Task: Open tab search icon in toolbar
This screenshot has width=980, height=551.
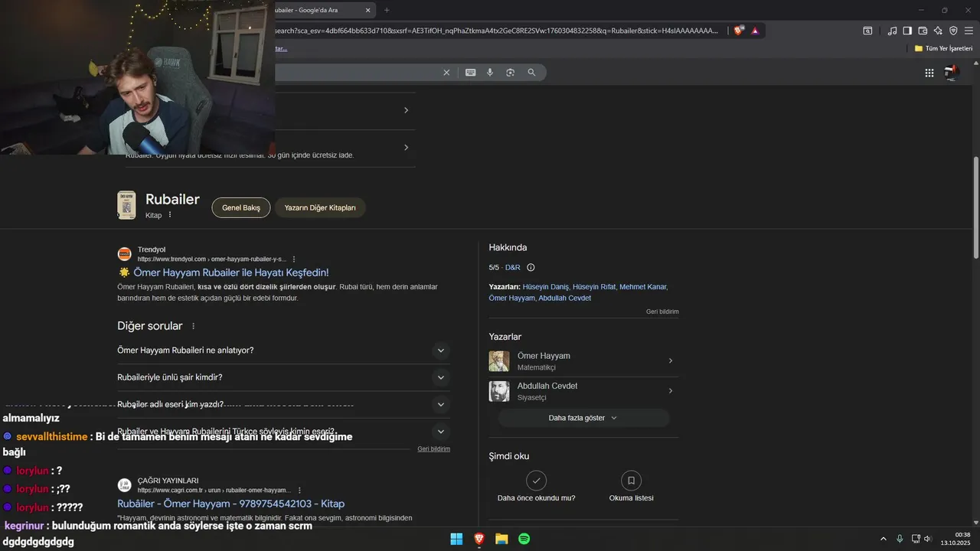Action: [867, 31]
